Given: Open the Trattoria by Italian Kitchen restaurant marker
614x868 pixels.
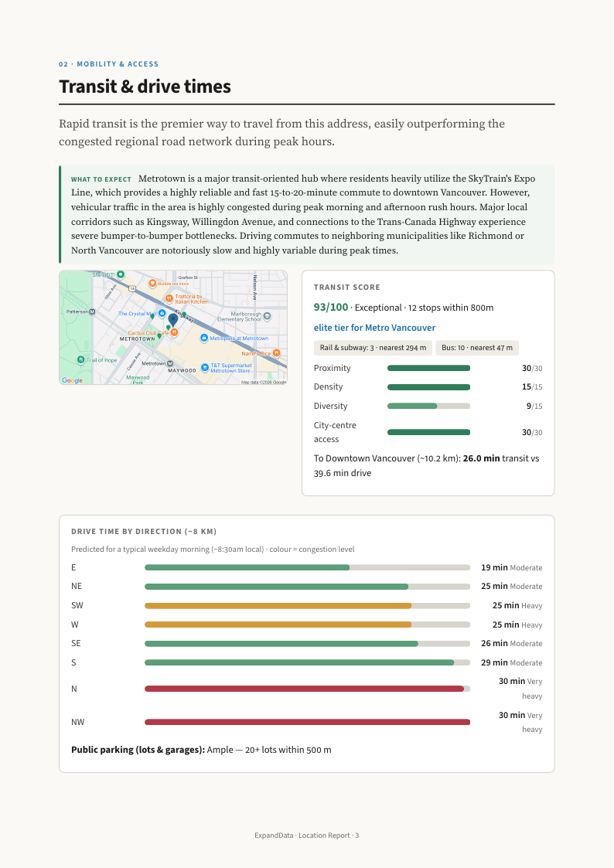Looking at the screenshot, I should [x=170, y=298].
